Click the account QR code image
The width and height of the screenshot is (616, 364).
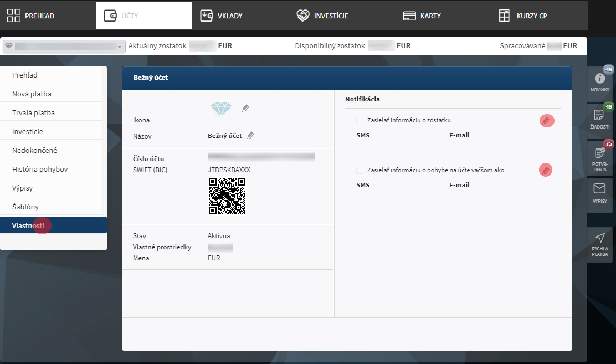227,196
